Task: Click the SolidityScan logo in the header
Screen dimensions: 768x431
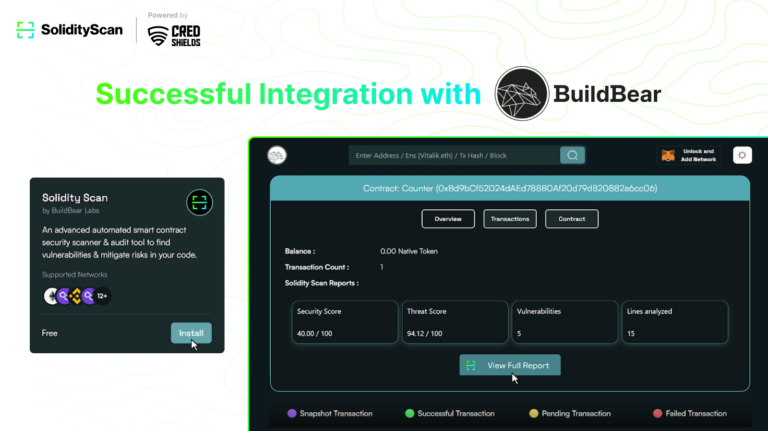Action: [x=69, y=30]
